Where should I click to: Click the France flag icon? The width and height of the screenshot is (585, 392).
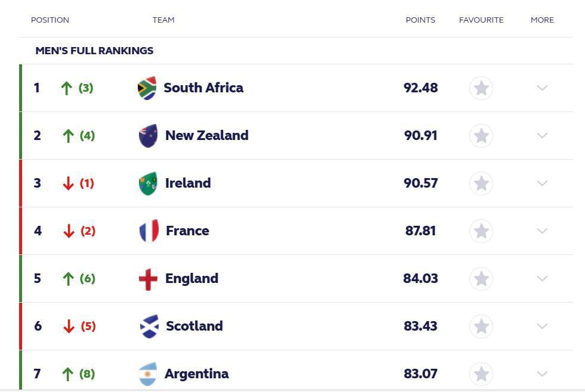(x=148, y=231)
